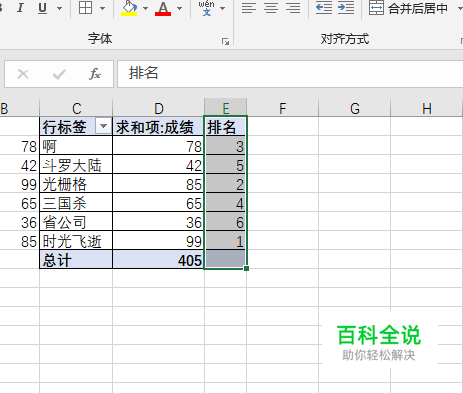Toggle underline formatting

[42, 8]
